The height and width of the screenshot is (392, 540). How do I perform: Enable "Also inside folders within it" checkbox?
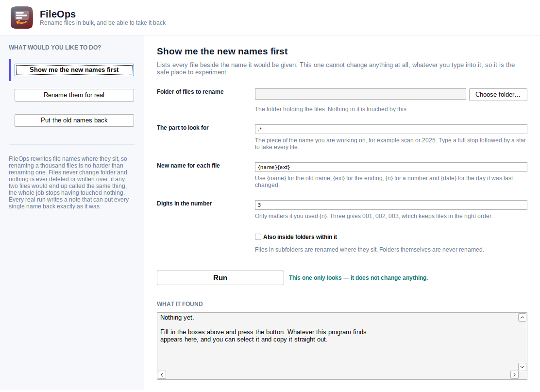[258, 237]
